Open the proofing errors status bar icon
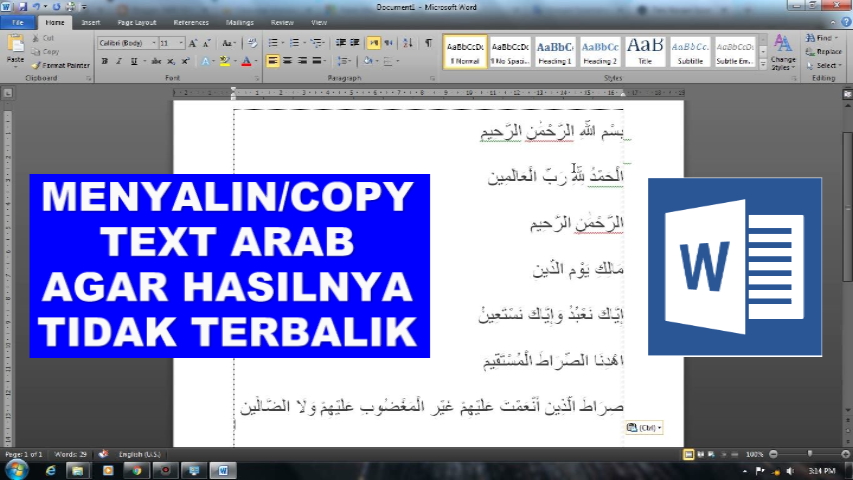 coord(103,454)
